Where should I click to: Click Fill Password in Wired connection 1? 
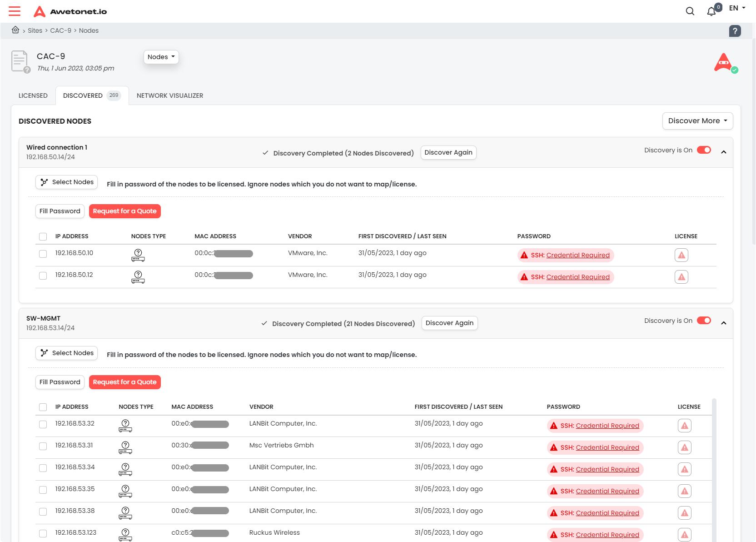pos(60,211)
